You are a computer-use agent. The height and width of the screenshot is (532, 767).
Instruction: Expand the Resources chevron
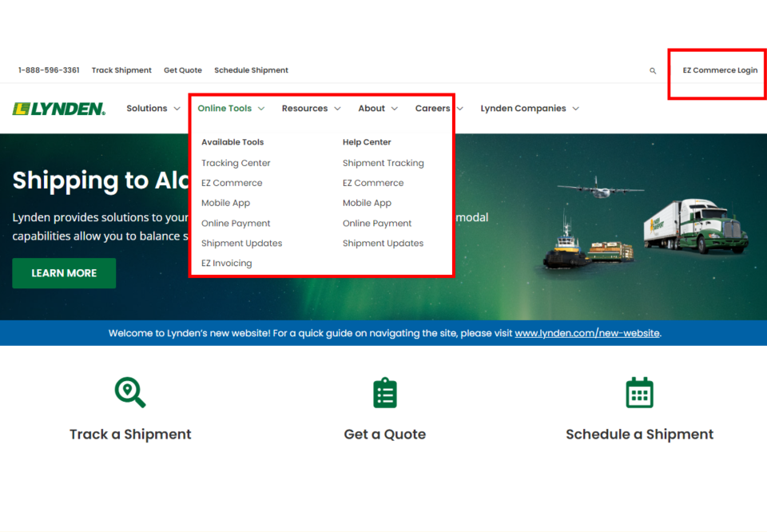click(x=337, y=109)
